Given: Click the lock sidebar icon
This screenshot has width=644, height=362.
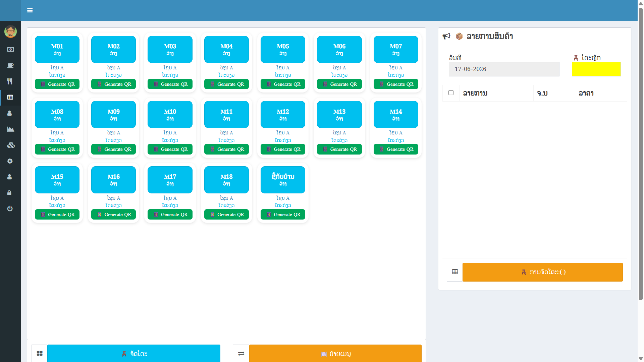Looking at the screenshot, I should pos(9,193).
